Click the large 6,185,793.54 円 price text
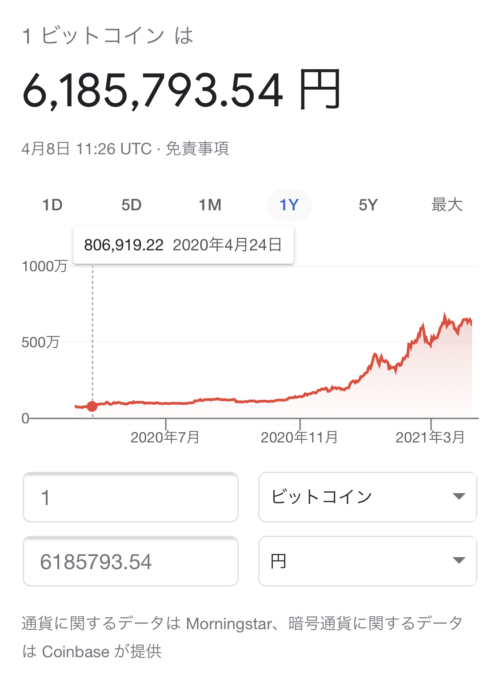This screenshot has height=683, width=500. 181,90
